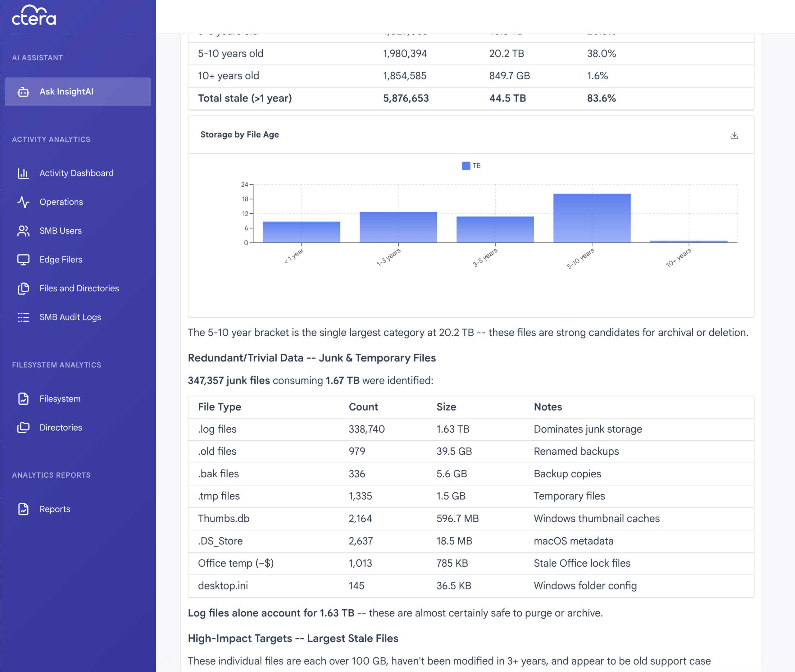795x672 pixels.
Task: Click the Files and Directories copy icon
Action: (x=23, y=288)
